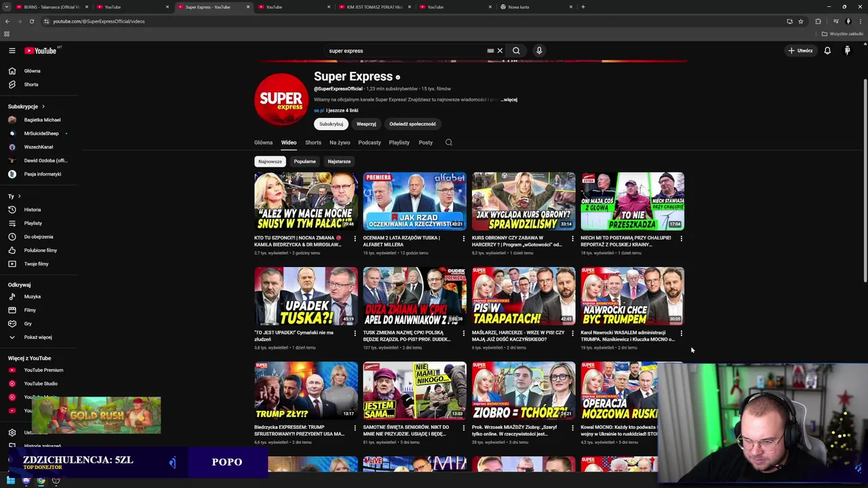868x488 pixels.
Task: Click the Windows Start button in taskbar
Action: click(11, 481)
